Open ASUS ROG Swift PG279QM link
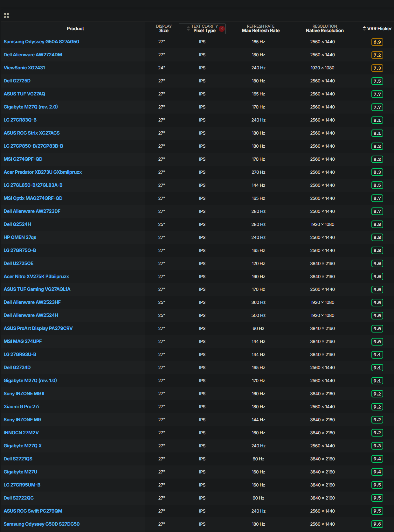 [x=33, y=511]
